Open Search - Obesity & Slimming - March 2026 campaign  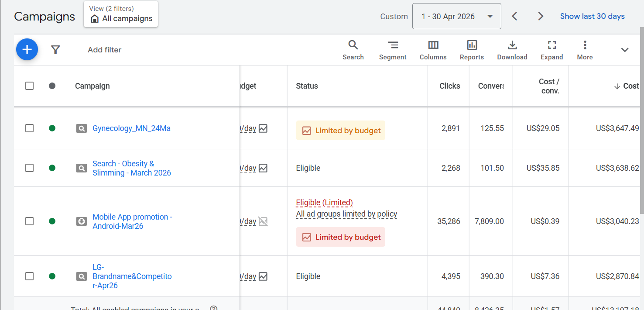click(x=132, y=168)
